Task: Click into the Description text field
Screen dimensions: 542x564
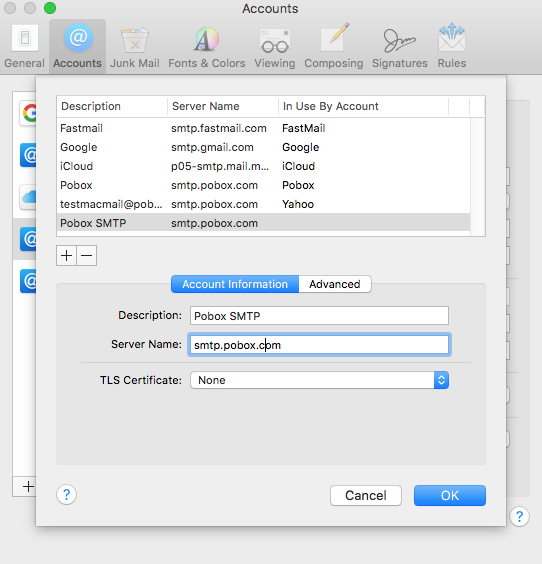Action: click(x=319, y=316)
